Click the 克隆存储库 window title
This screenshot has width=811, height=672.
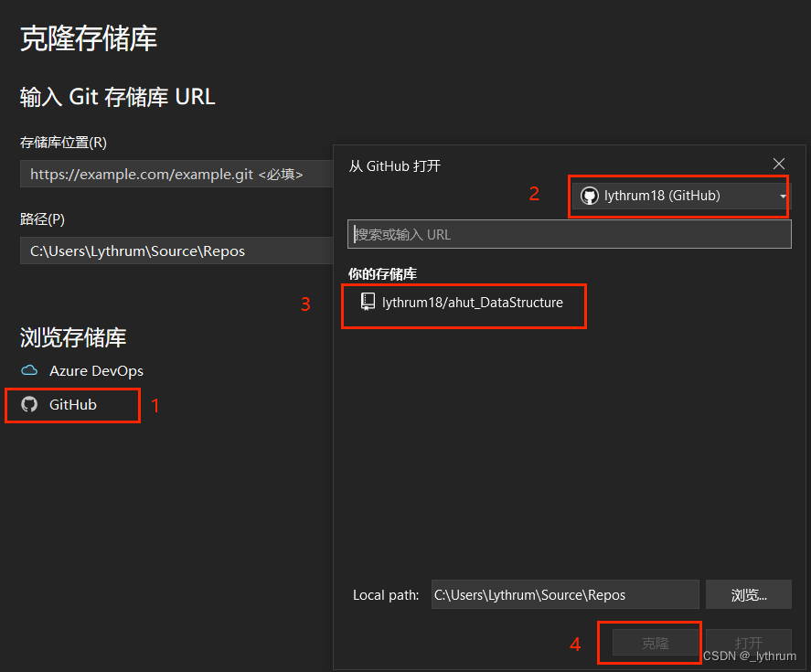89,38
